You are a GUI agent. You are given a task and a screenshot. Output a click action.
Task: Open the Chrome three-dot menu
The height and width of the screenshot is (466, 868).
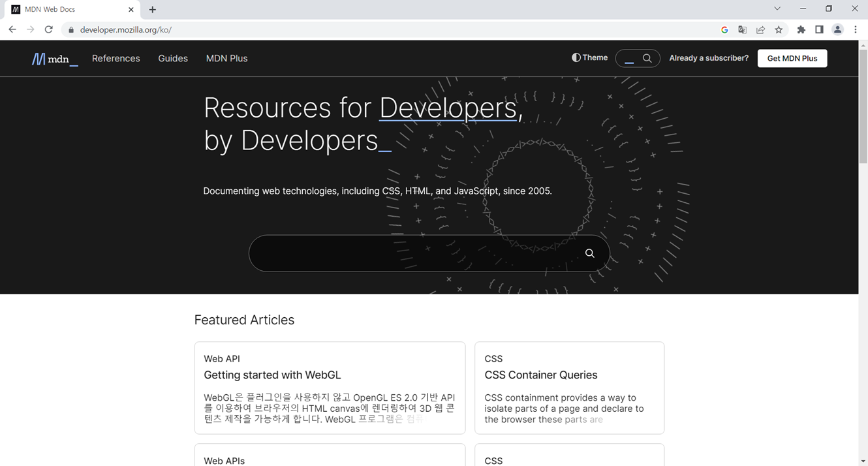tap(856, 30)
